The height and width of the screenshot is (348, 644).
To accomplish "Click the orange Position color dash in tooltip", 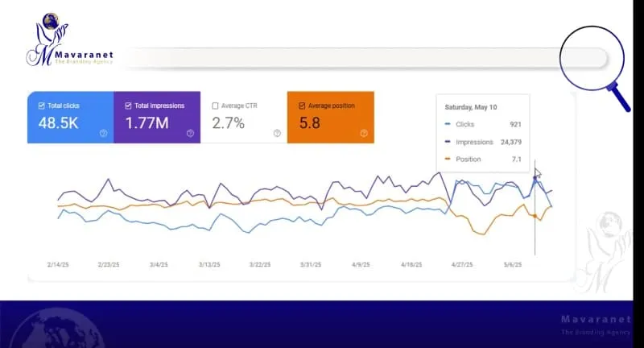I will point(447,159).
